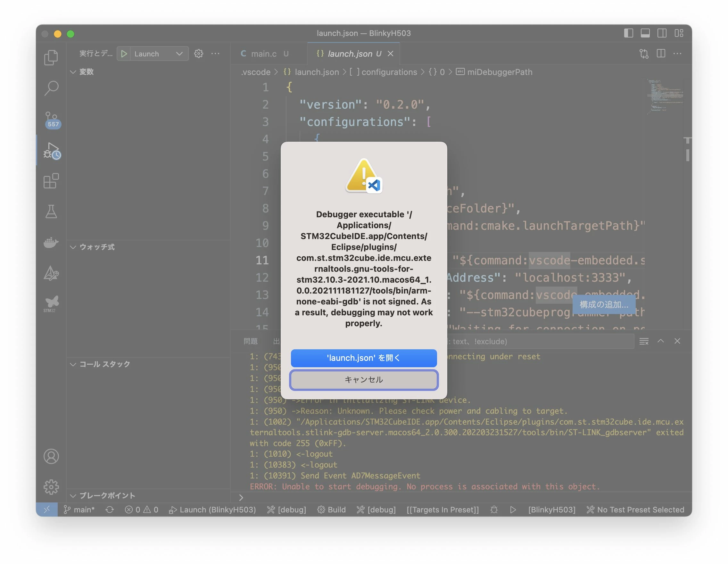Click Build in the status bar
Viewport: 728px width, 564px height.
(x=332, y=510)
